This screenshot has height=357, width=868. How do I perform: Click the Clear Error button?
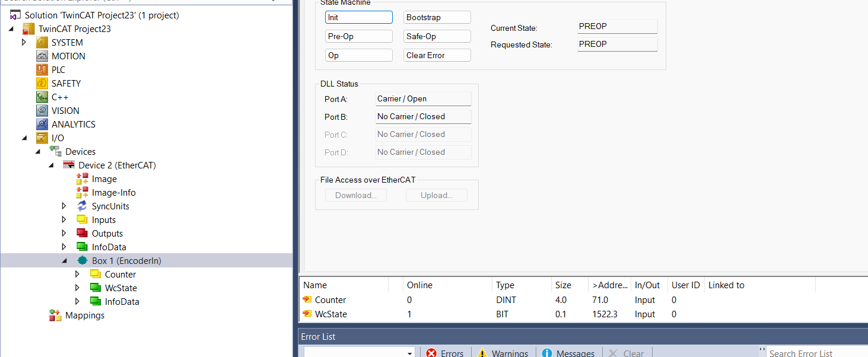437,55
